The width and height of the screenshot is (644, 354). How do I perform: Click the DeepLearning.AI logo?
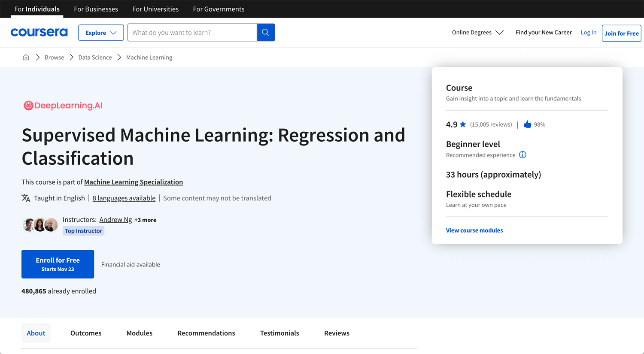coord(63,106)
